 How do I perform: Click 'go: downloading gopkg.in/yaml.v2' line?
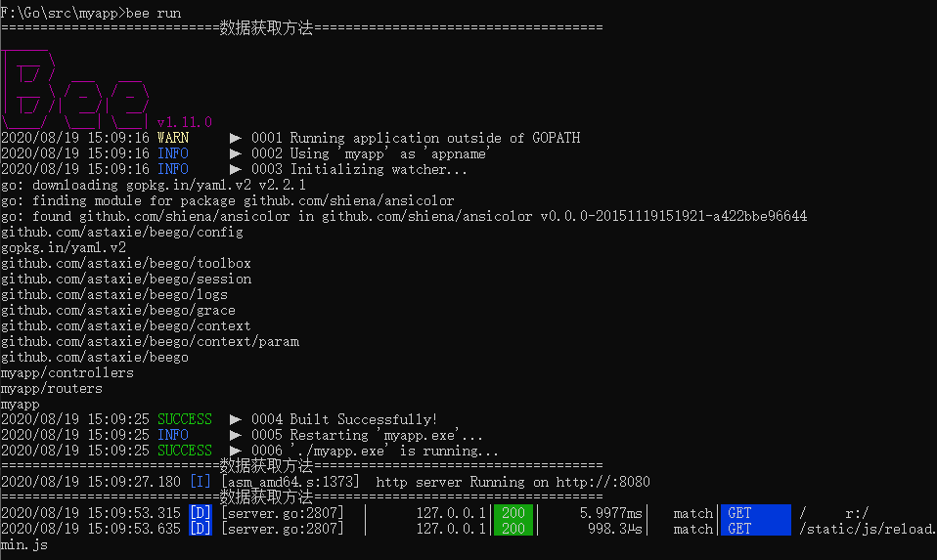[153, 185]
